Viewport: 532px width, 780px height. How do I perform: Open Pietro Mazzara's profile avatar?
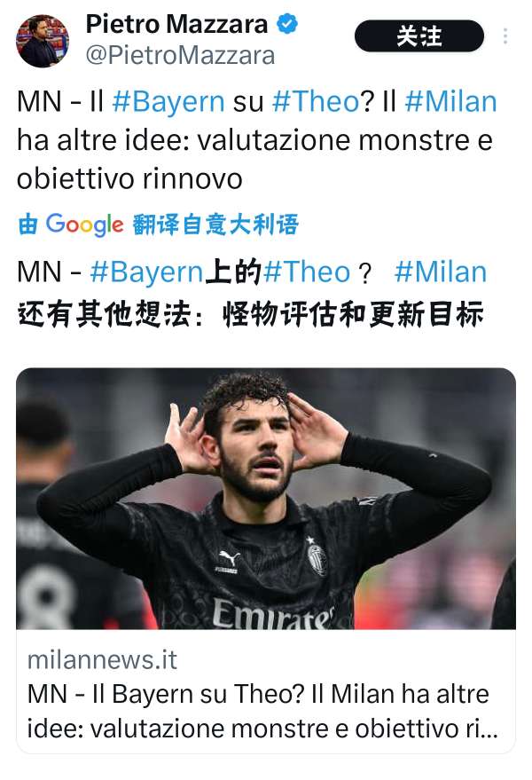pyautogui.click(x=43, y=41)
